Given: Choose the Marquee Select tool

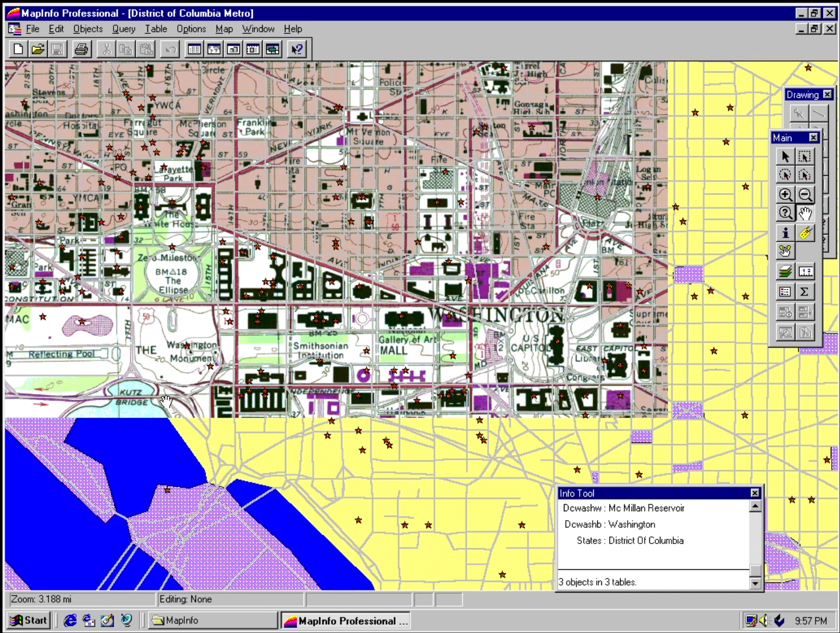Looking at the screenshot, I should click(805, 156).
